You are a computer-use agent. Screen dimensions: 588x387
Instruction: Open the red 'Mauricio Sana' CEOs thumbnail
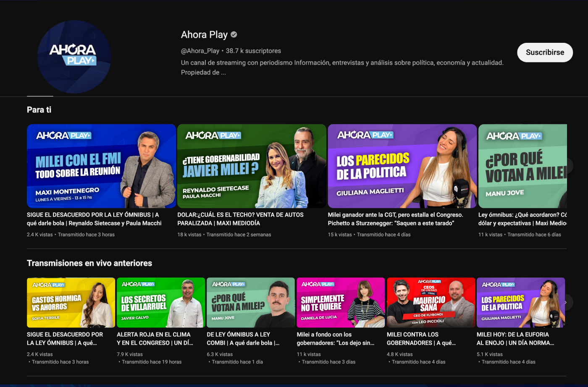(x=431, y=302)
